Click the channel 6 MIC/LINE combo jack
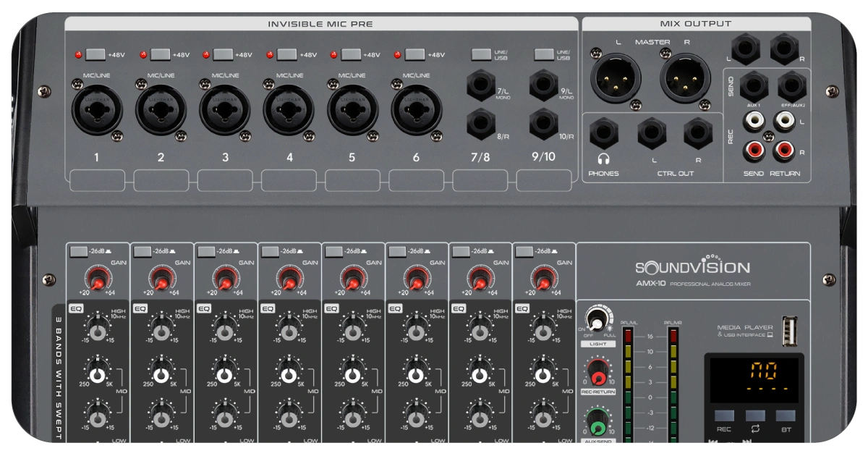Viewport: 868px width, 456px height. click(417, 109)
